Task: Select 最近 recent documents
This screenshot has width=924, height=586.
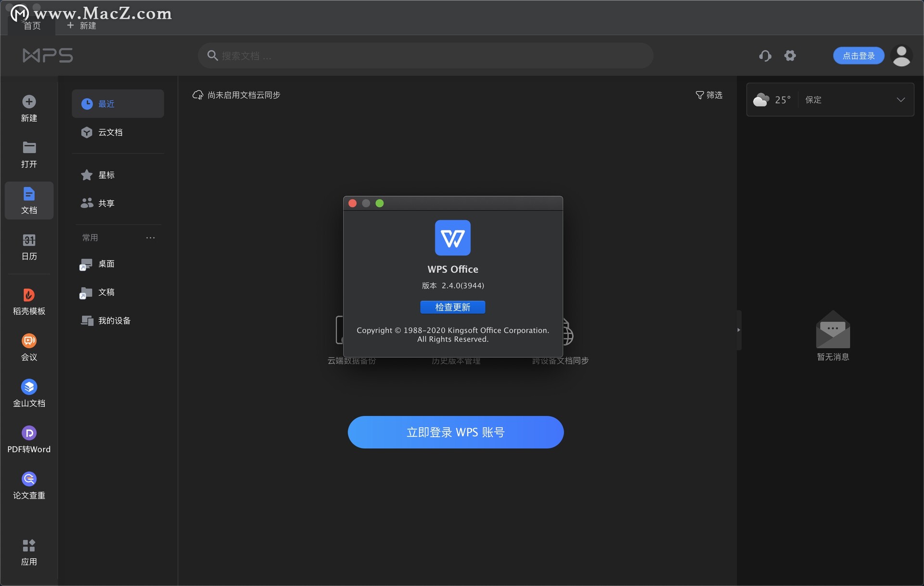Action: 118,103
